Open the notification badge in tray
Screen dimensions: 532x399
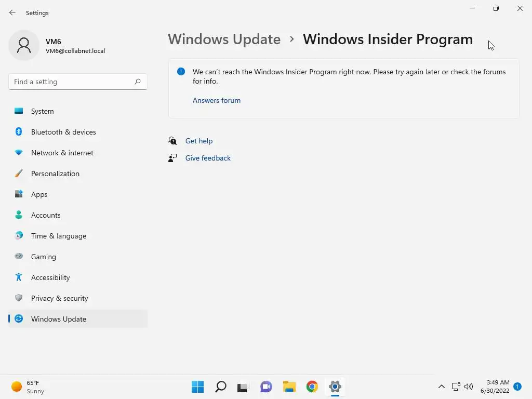point(517,387)
